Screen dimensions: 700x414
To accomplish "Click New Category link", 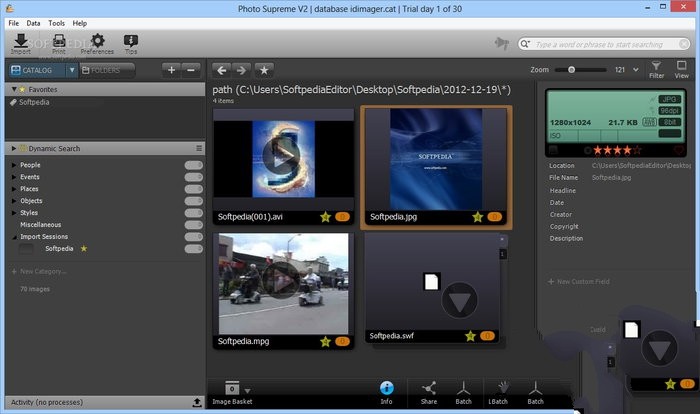I will (x=39, y=272).
